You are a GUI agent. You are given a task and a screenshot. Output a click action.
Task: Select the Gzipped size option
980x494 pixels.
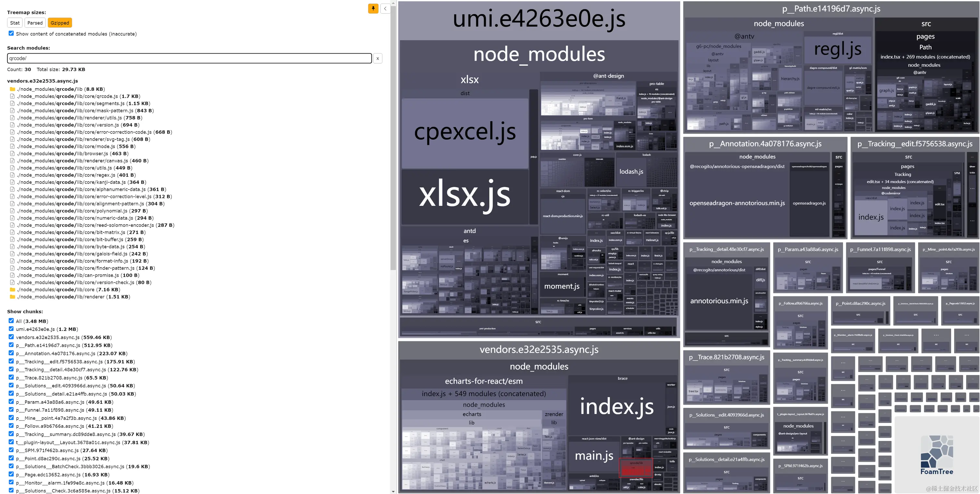tap(60, 23)
